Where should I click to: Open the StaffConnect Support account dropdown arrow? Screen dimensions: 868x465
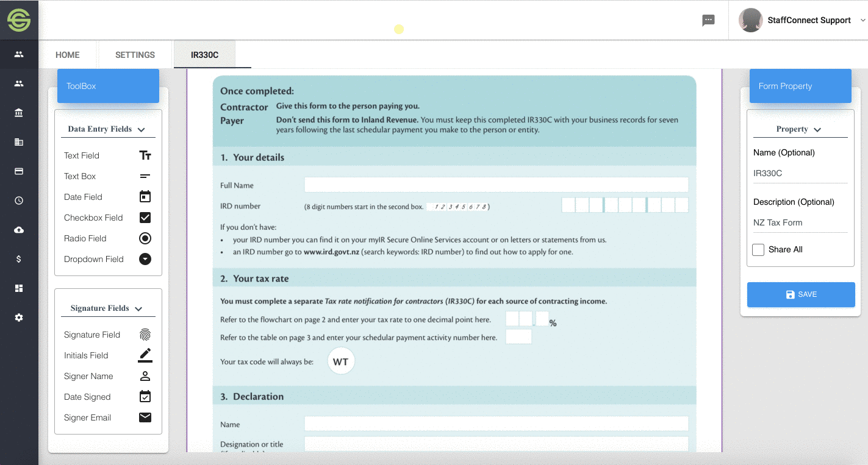click(x=863, y=20)
